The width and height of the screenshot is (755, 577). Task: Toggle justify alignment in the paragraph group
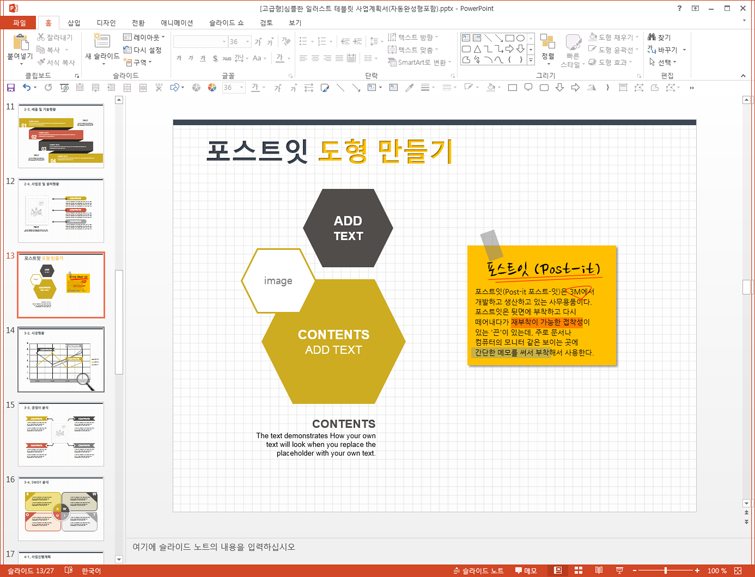point(339,58)
